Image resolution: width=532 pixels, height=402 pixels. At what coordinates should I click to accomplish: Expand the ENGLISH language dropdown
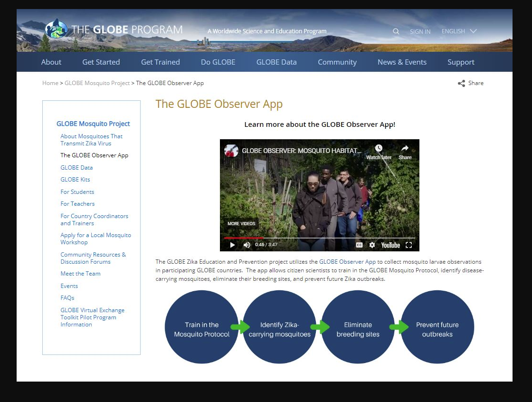459,31
